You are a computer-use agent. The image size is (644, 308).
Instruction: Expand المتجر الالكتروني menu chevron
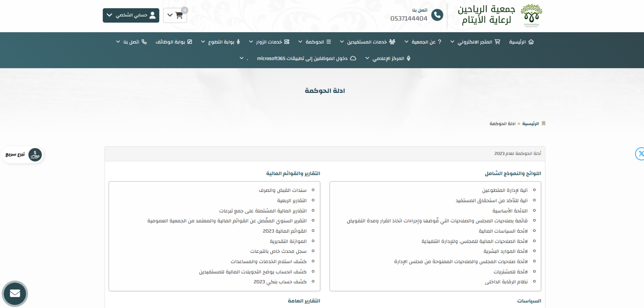tap(452, 42)
